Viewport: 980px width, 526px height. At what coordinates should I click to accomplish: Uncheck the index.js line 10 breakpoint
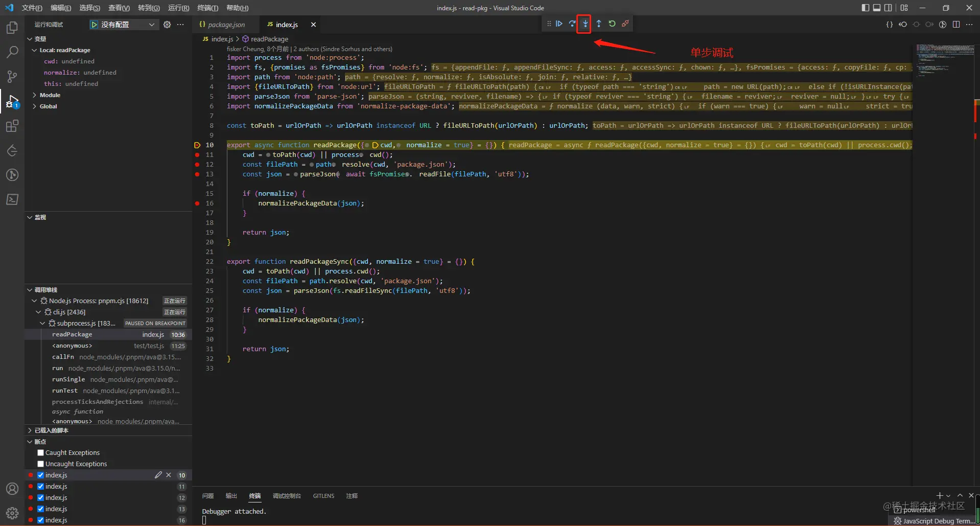tap(41, 475)
